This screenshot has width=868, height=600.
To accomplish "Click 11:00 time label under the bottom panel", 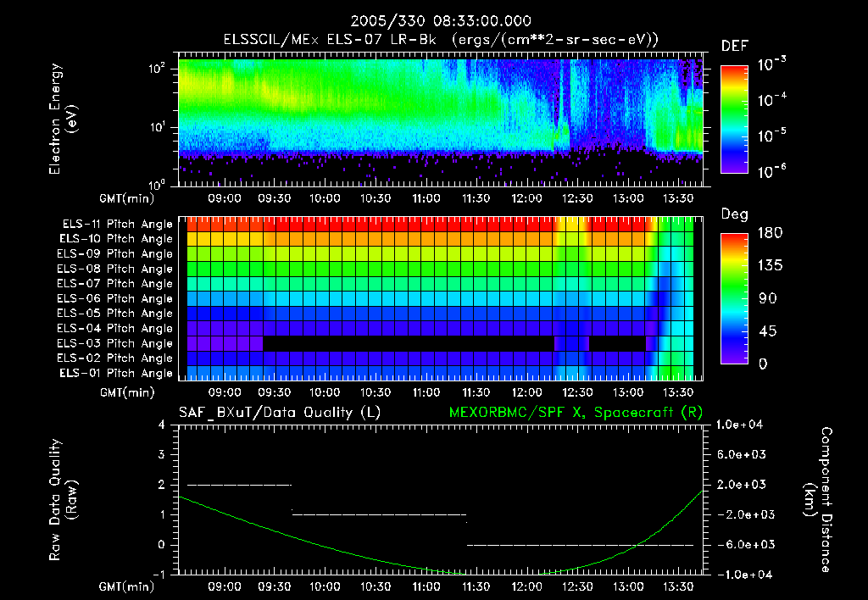I will 426,586.
